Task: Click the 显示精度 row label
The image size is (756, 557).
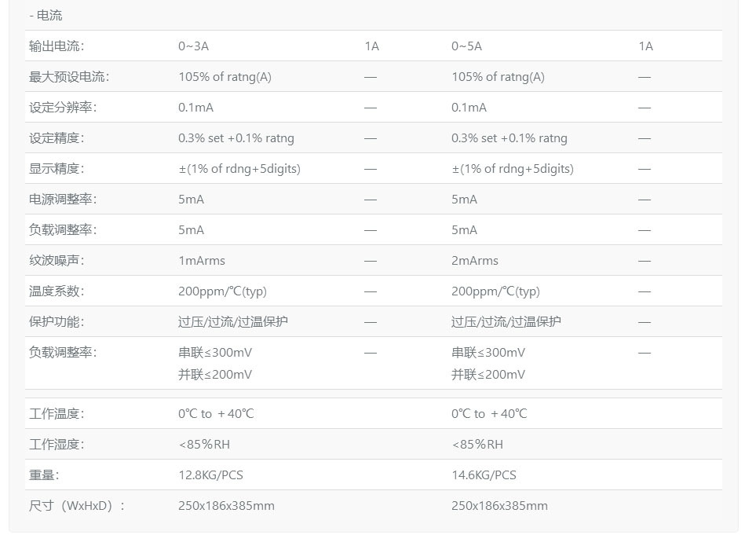Action: point(56,168)
